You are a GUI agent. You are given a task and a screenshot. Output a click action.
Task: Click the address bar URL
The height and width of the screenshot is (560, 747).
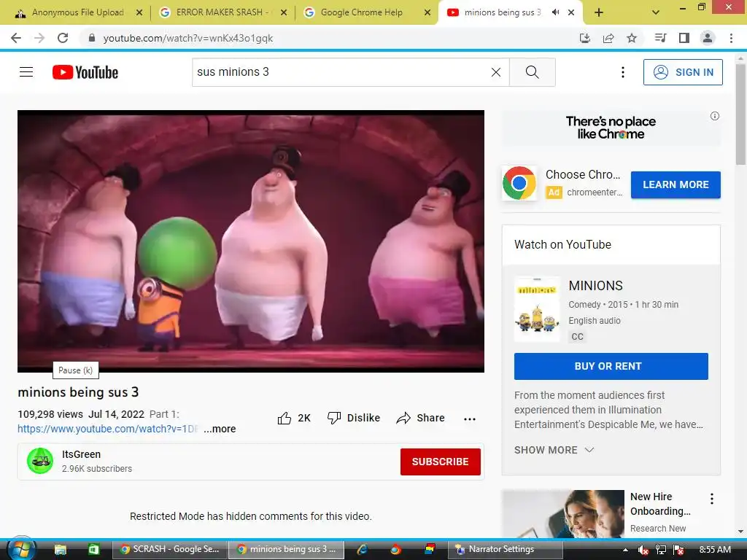pos(187,38)
